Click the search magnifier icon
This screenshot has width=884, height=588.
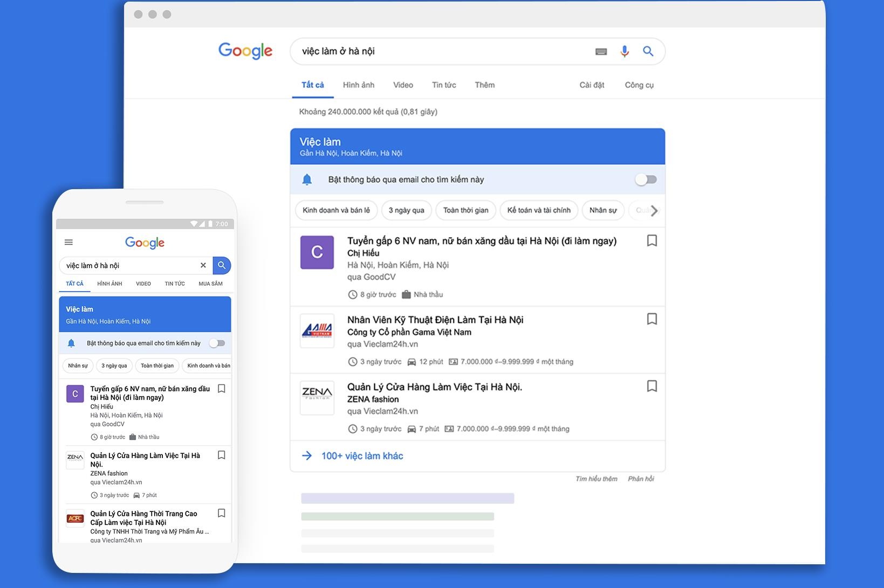(649, 51)
